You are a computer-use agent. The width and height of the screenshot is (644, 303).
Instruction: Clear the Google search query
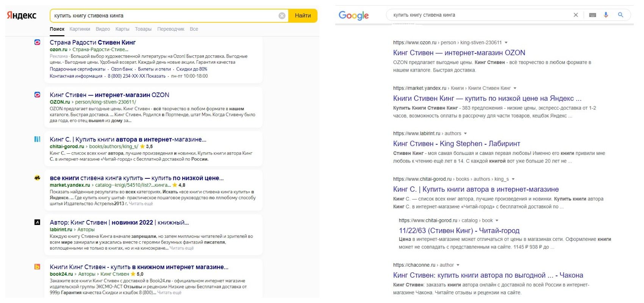click(x=576, y=15)
